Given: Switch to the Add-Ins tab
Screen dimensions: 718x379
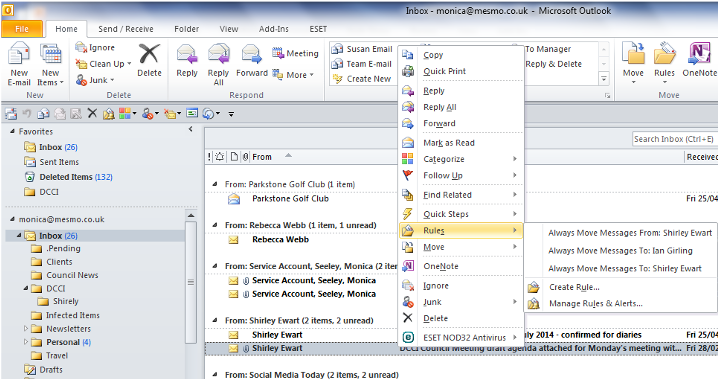Looking at the screenshot, I should click(273, 29).
